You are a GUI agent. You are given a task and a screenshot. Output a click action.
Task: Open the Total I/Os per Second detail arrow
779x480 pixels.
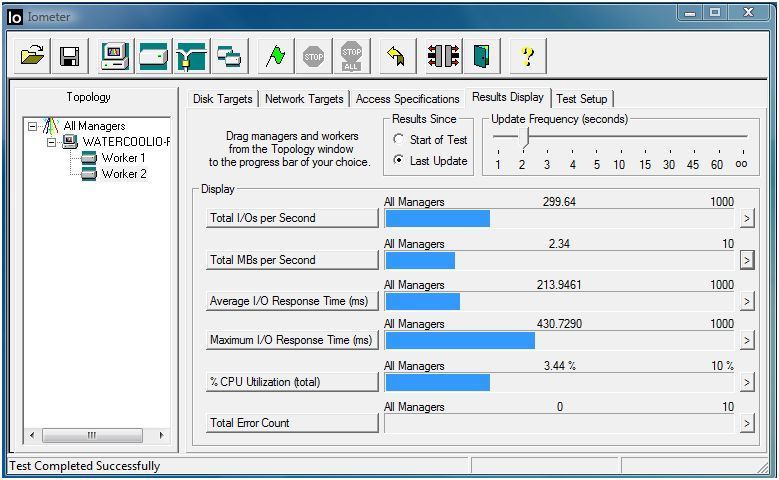[x=747, y=218]
